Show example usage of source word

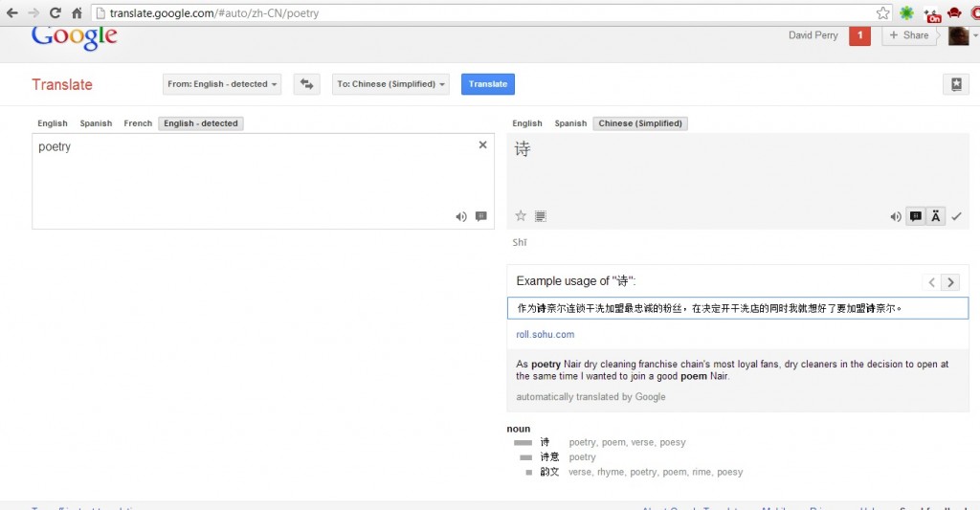(480, 217)
